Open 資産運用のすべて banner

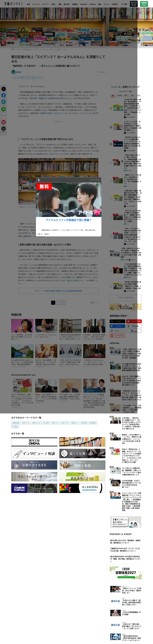coord(82,477)
